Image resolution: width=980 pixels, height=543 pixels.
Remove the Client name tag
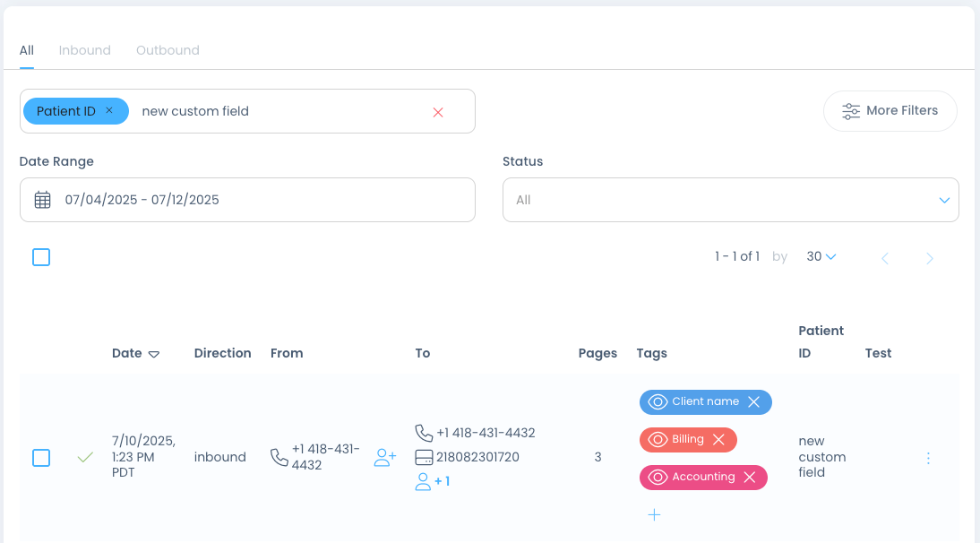753,402
